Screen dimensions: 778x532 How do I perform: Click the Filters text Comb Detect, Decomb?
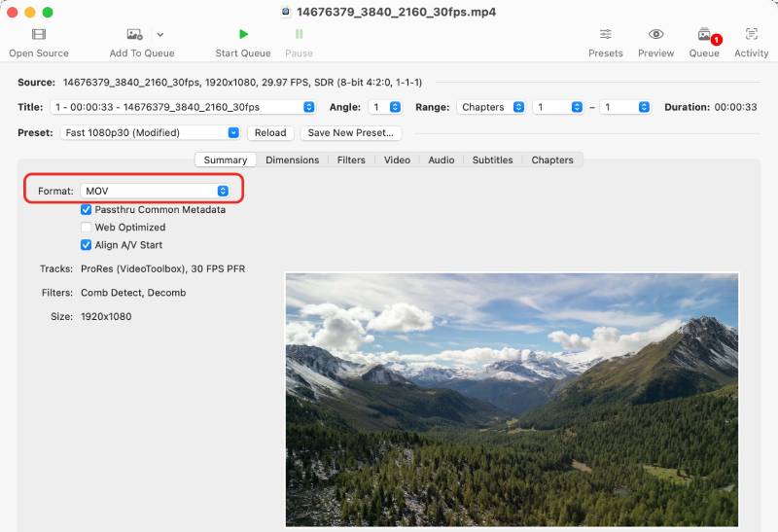click(x=133, y=293)
